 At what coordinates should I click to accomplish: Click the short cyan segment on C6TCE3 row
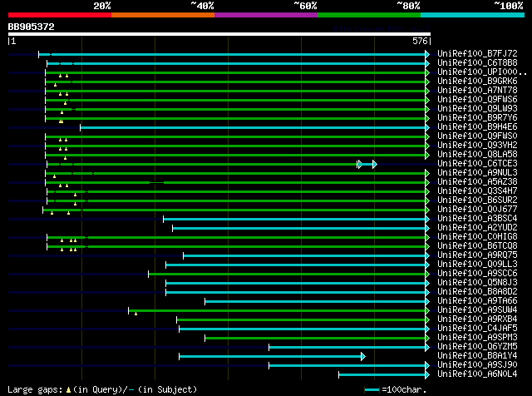367,165
